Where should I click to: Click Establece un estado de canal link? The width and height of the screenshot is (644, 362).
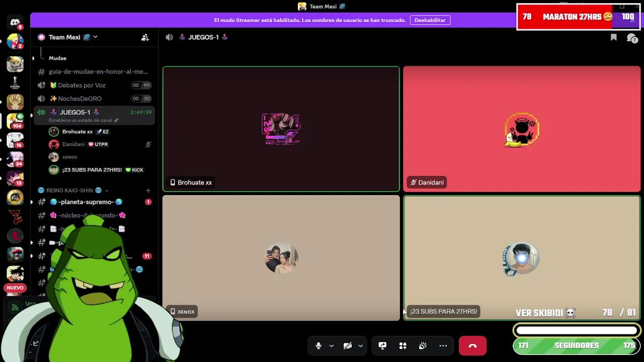point(80,120)
